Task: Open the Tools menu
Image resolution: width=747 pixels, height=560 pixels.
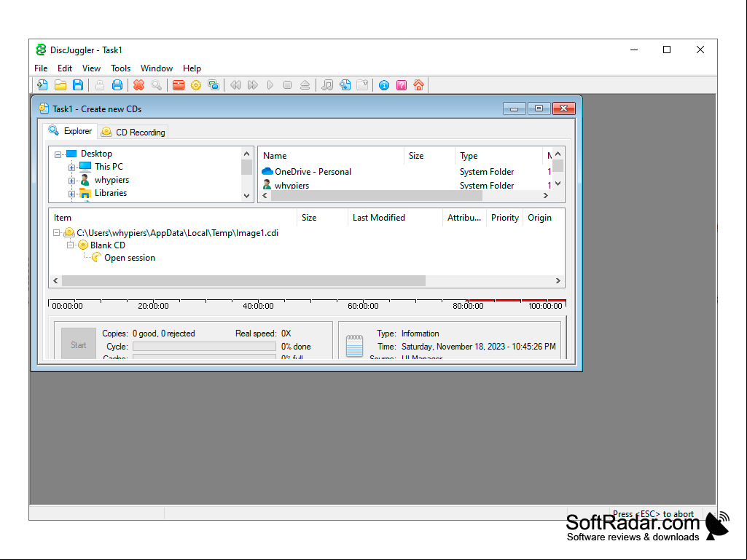Action: coord(120,68)
